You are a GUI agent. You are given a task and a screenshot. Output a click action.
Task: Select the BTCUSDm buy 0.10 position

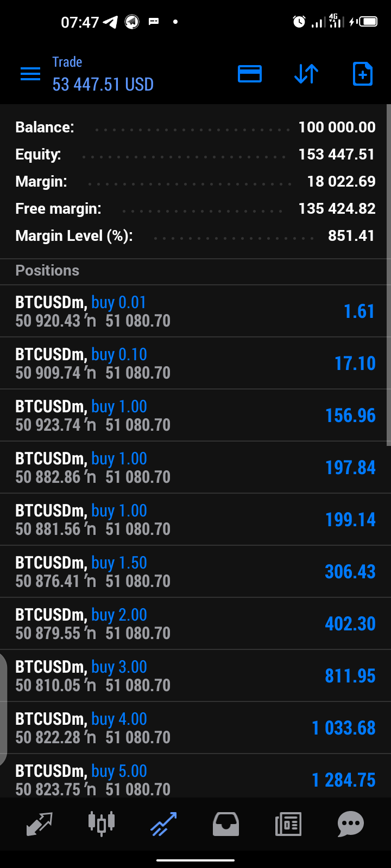(x=195, y=363)
